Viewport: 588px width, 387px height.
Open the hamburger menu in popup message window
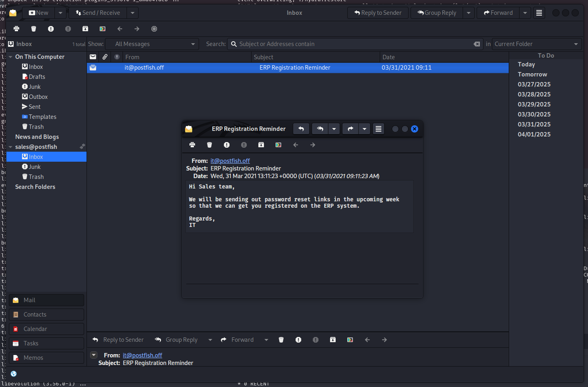[379, 129]
